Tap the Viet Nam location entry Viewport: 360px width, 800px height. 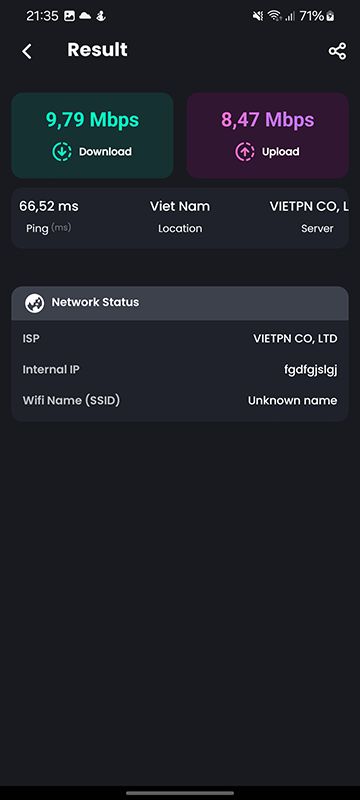pos(180,207)
